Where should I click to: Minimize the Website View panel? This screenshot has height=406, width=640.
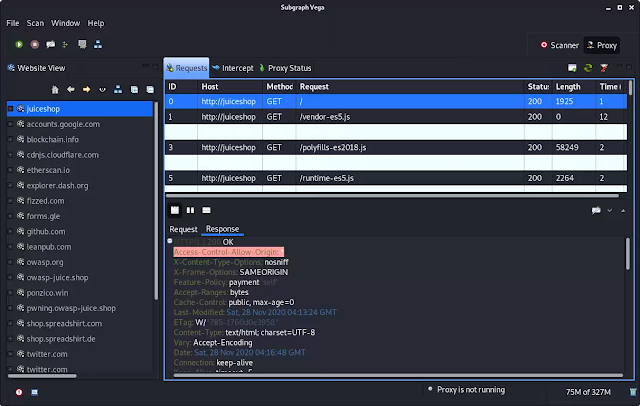pyautogui.click(x=145, y=66)
